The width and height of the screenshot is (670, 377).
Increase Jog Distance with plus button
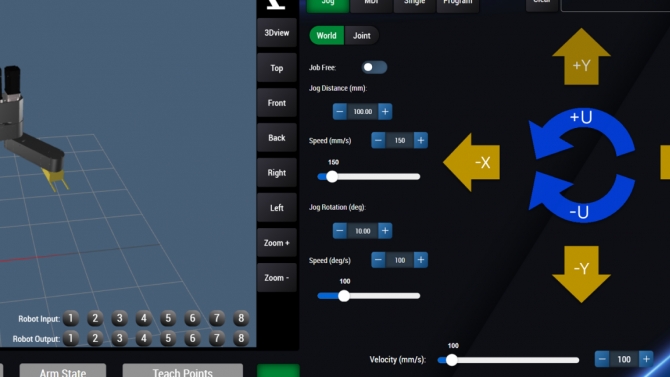[x=385, y=112]
